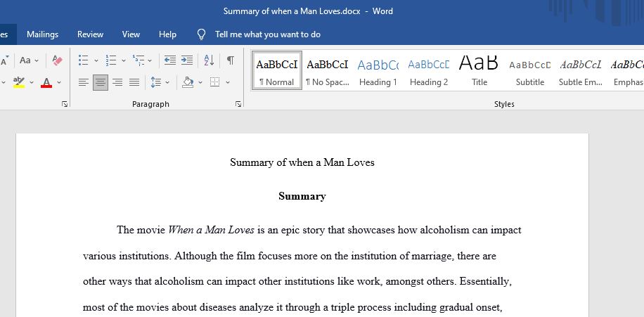Click the Bullets list icon
Image resolution: width=644 pixels, height=317 pixels.
coord(84,60)
